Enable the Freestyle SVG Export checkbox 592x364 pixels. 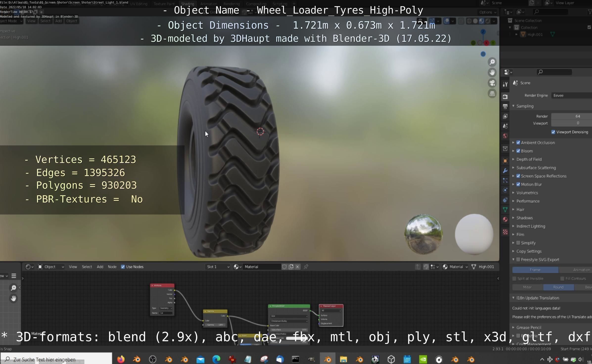518,259
